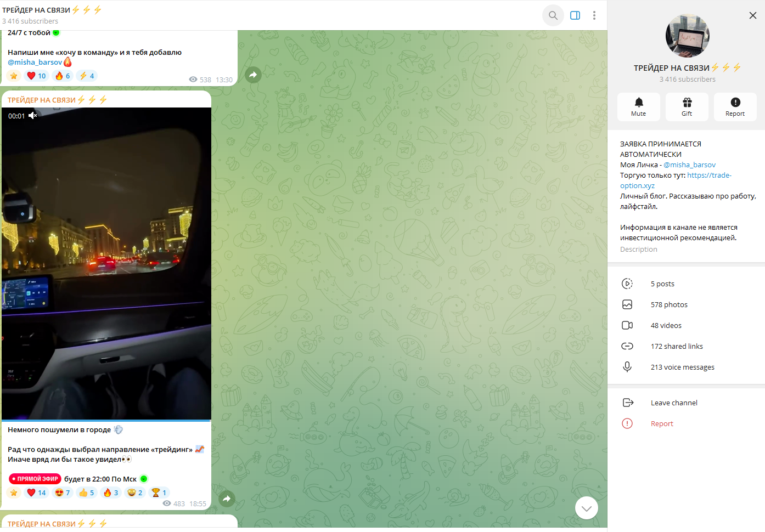The height and width of the screenshot is (532, 765).
Task: Click the info panel '3 416 subscribers' text
Action: tap(688, 79)
